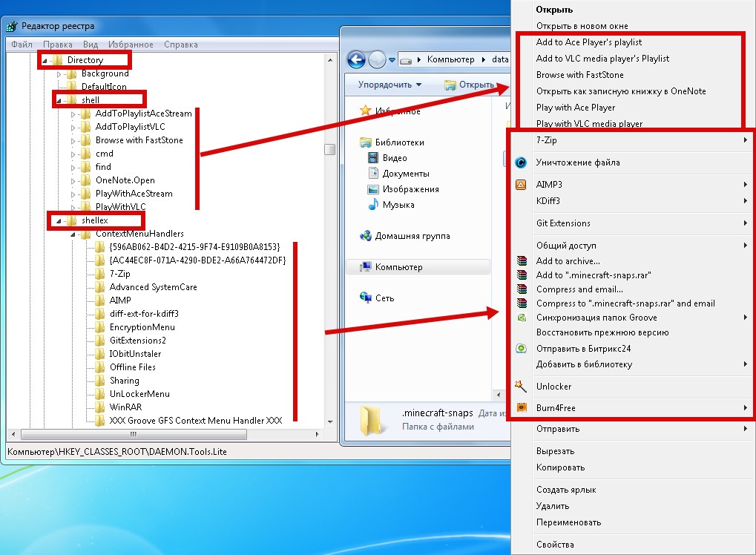The width and height of the screenshot is (756, 555).
Task: Expand the AddToPlaylistVLC registry key
Action: [73, 127]
